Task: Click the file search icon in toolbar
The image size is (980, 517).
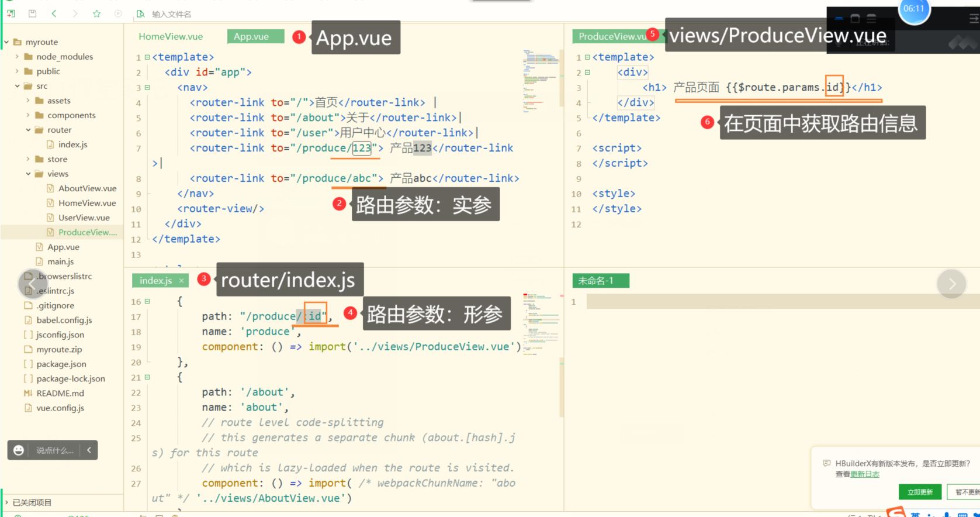Action: (140, 13)
